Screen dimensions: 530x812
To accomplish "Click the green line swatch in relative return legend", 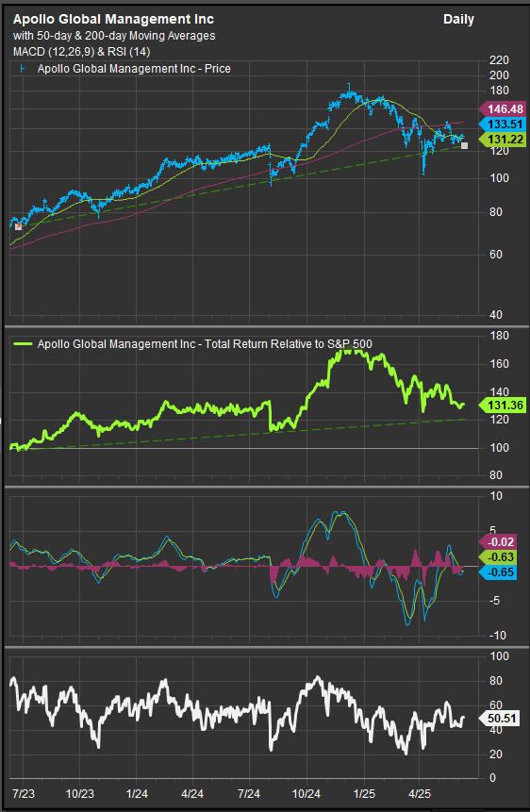I will coord(24,344).
